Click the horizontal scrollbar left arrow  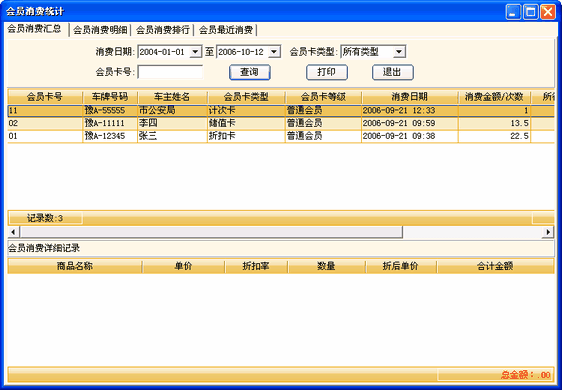point(14,232)
